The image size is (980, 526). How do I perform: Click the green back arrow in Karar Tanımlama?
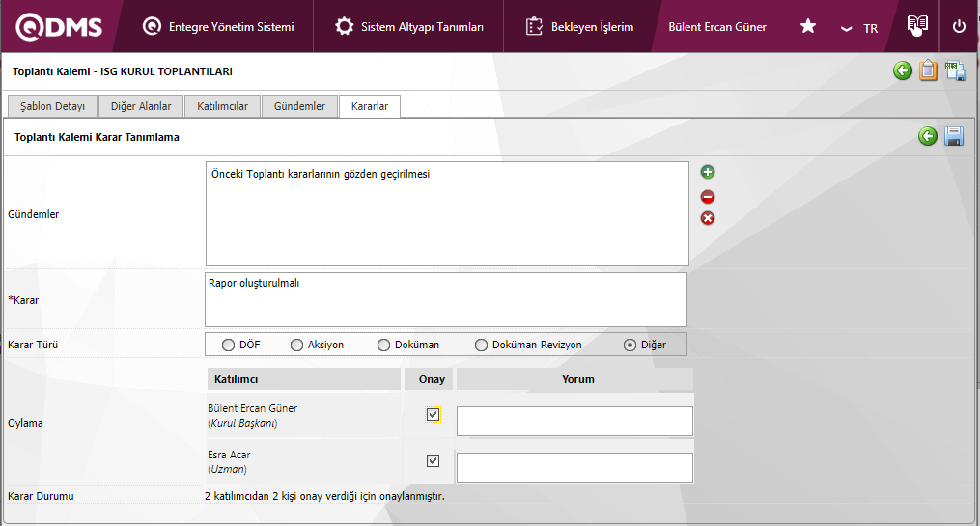(x=928, y=137)
